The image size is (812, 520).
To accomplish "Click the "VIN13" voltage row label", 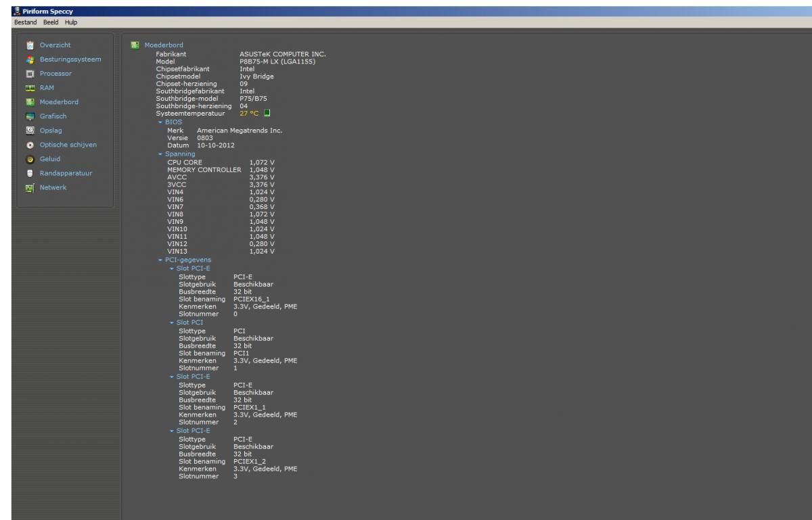I will click(x=178, y=252).
